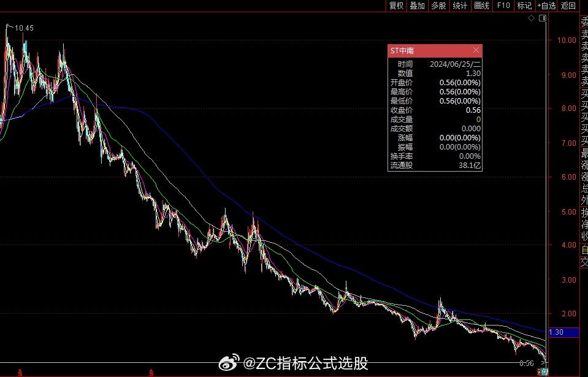
Task: Click the 5.00 price axis tick
Action: [x=568, y=211]
